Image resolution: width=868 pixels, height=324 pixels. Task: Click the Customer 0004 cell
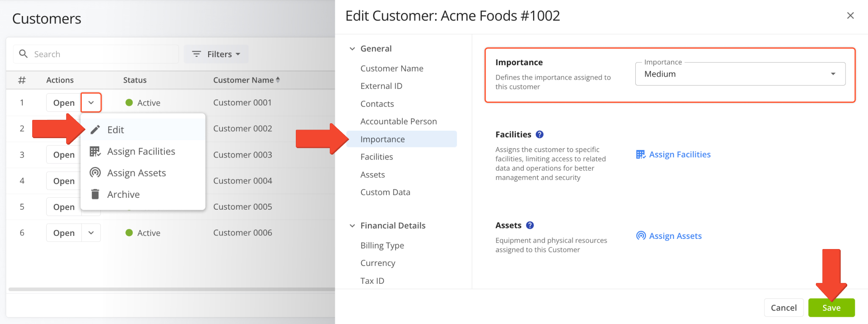pos(242,180)
